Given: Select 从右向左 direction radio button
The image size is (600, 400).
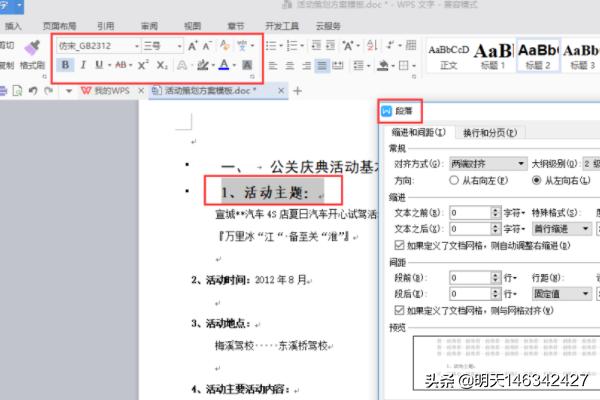Looking at the screenshot, I should click(x=456, y=181).
